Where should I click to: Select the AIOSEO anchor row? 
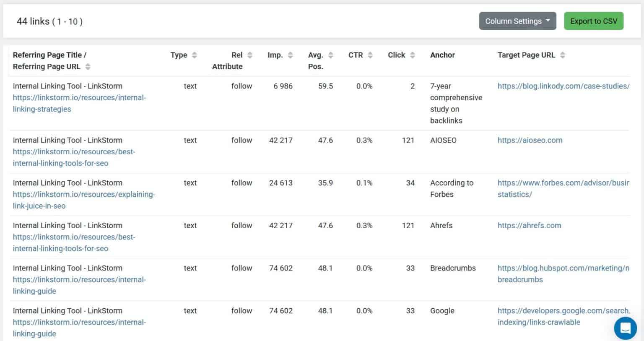[443, 140]
